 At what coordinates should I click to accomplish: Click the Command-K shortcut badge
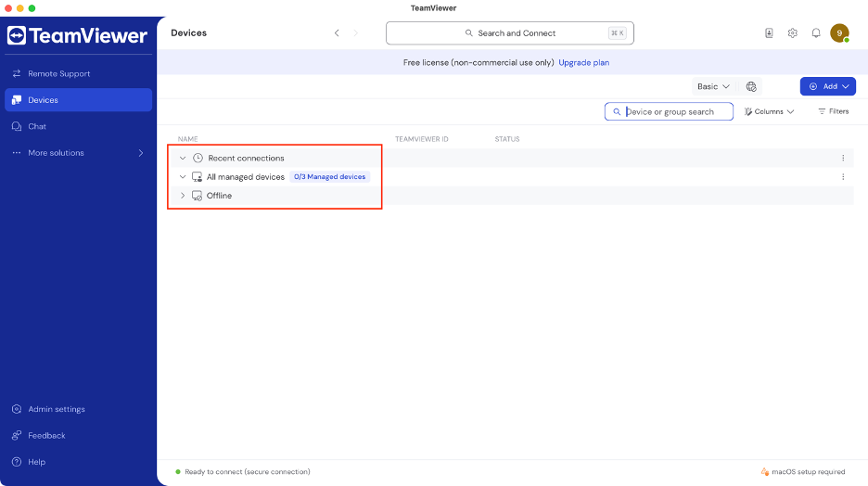(618, 33)
